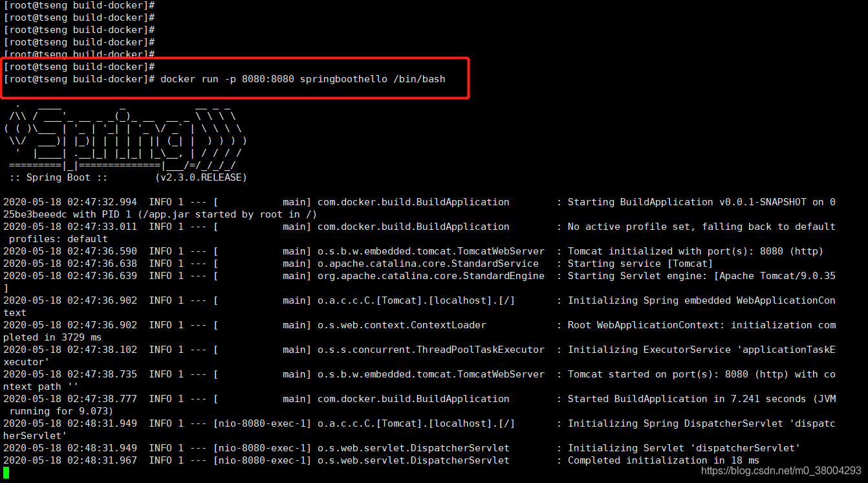The height and width of the screenshot is (483, 868).
Task: Click the o.s.web.context.ContextLoader logger name
Action: [x=402, y=325]
